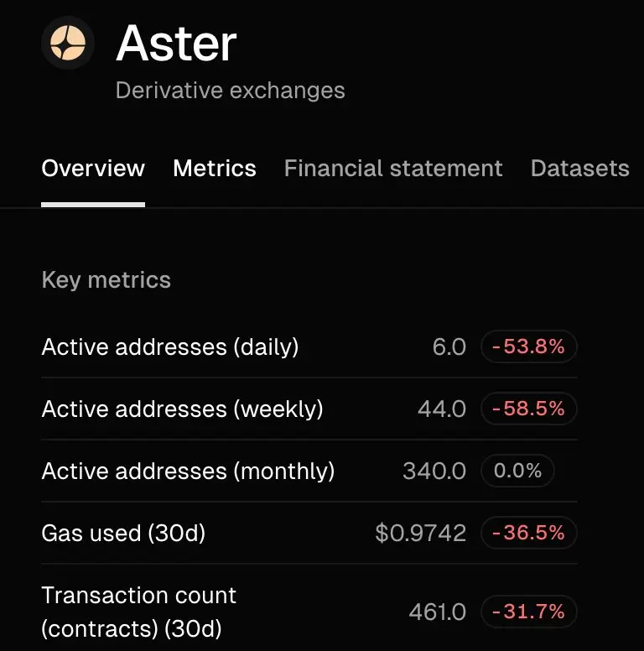Click the -58.5% change badge
Viewport: 644px width, 651px height.
click(x=528, y=409)
